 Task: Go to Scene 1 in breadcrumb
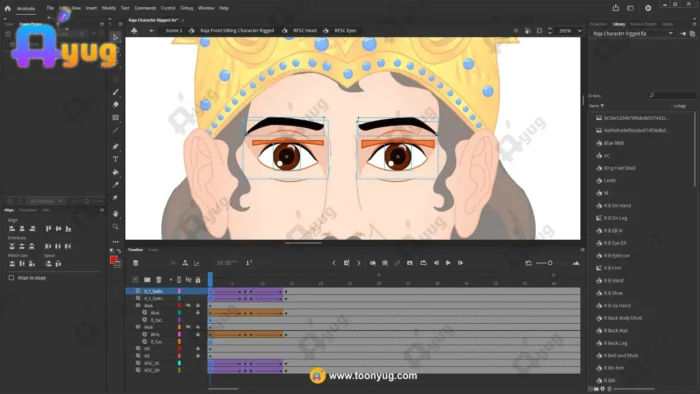click(x=174, y=30)
